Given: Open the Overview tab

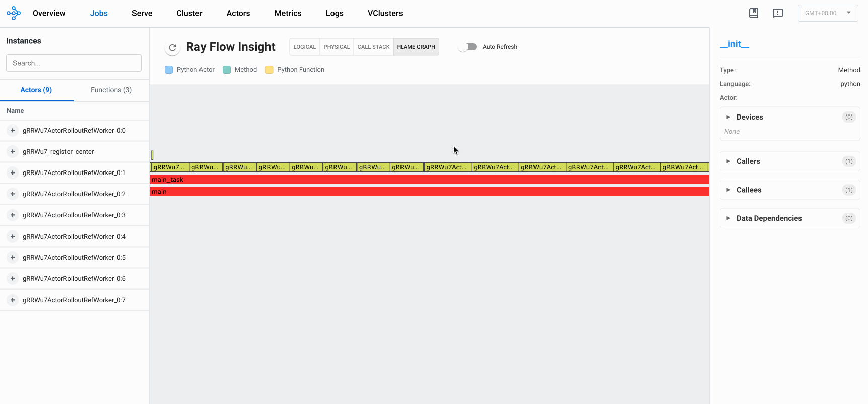Looking at the screenshot, I should [49, 13].
